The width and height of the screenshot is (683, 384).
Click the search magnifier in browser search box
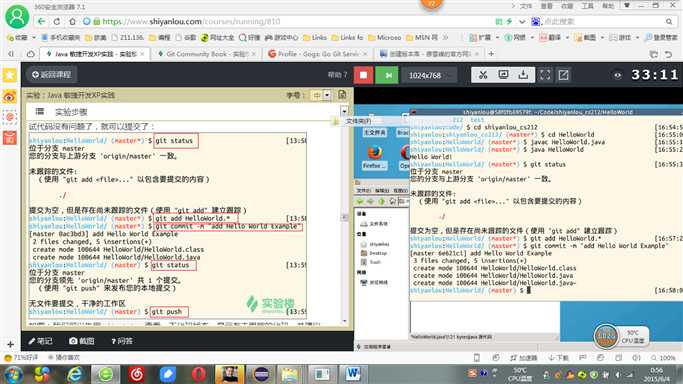click(x=669, y=21)
